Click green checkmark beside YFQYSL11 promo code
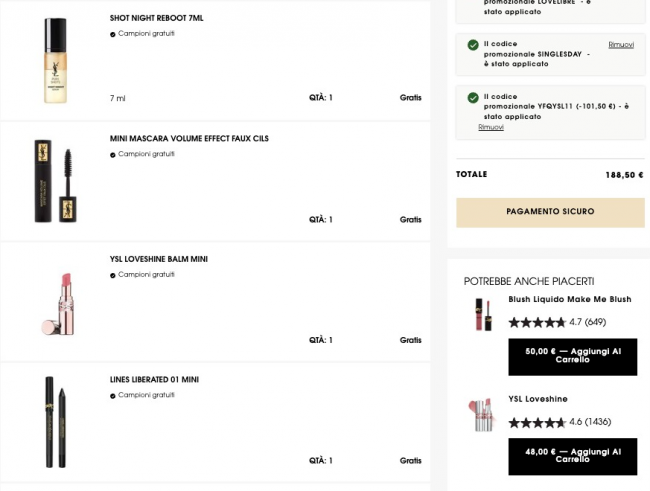This screenshot has width=650, height=491. 473,98
